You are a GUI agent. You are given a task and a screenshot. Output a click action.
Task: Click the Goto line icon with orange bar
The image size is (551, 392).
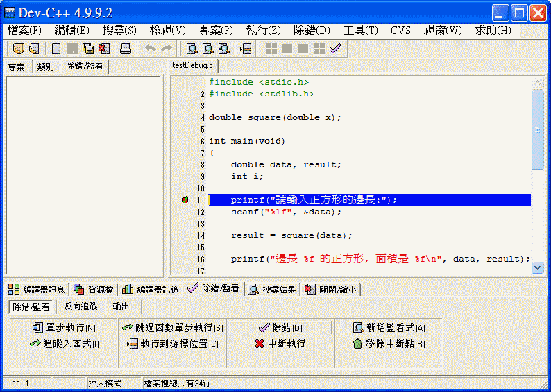click(246, 49)
